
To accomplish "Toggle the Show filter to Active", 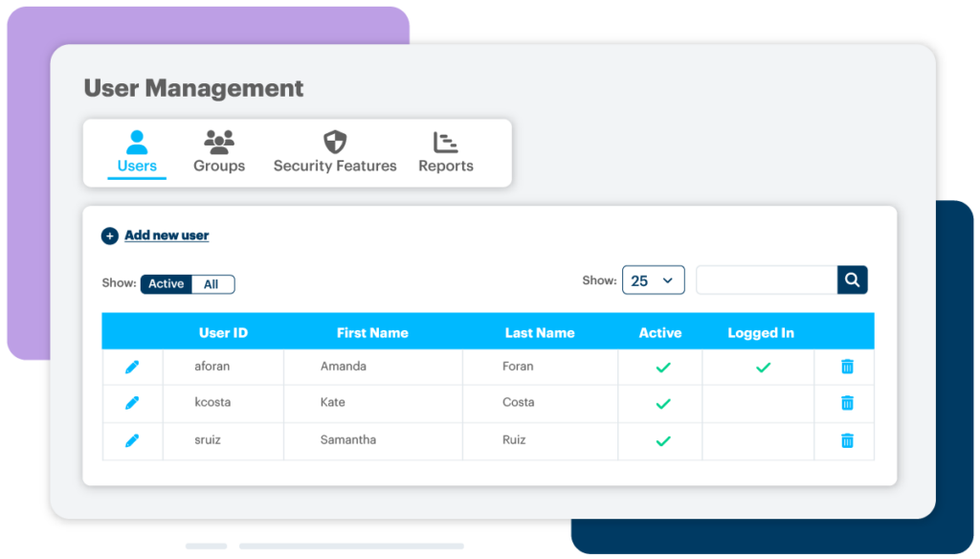I will (166, 284).
